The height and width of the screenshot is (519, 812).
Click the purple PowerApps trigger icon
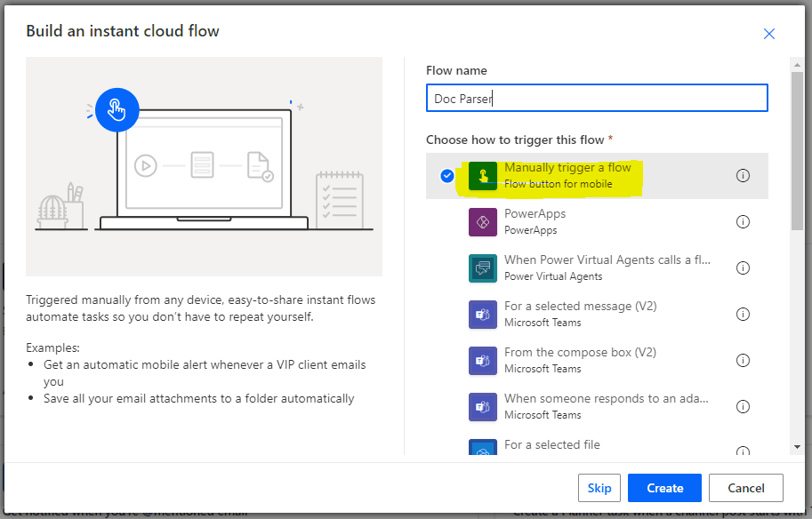click(483, 222)
